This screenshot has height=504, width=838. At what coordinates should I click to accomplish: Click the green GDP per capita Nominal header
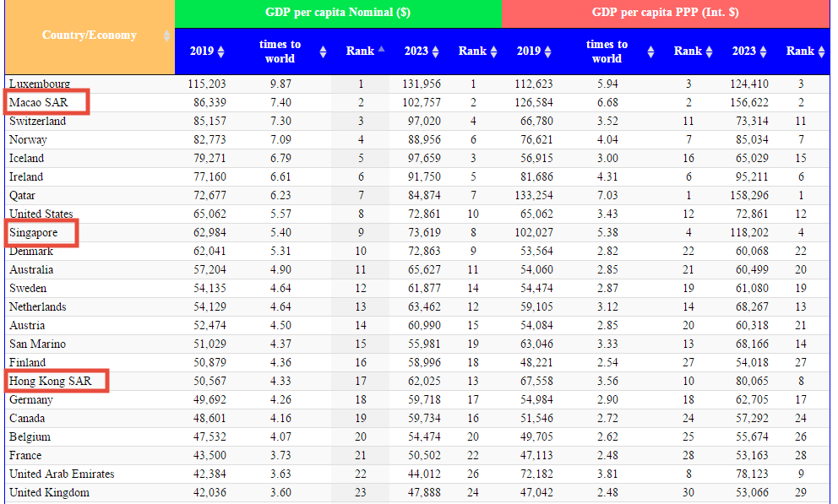(337, 14)
